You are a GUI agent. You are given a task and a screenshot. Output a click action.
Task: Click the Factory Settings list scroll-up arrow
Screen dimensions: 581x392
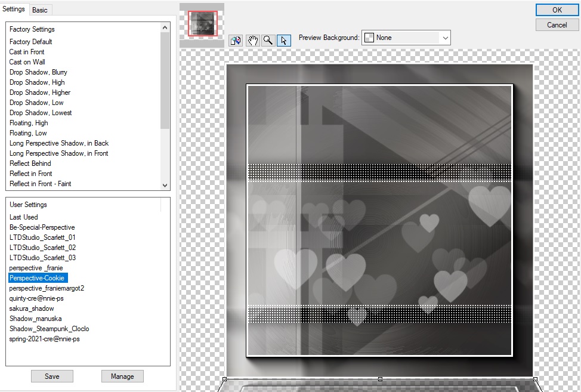[165, 27]
